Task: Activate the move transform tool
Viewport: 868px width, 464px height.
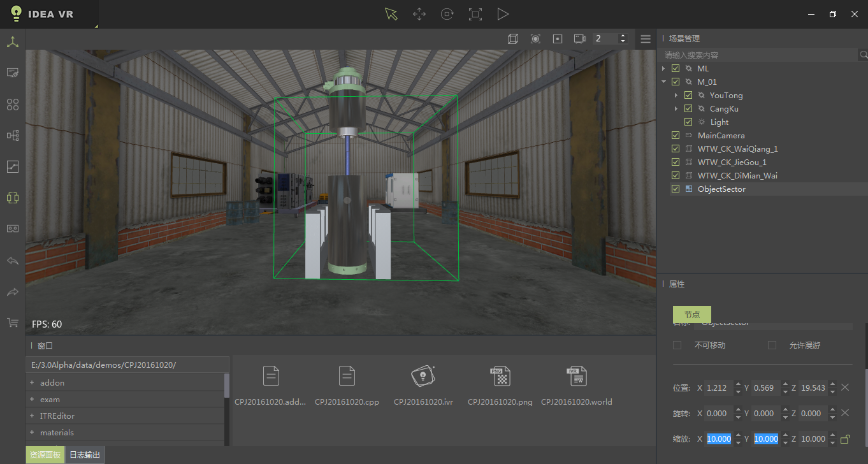Action: [419, 13]
